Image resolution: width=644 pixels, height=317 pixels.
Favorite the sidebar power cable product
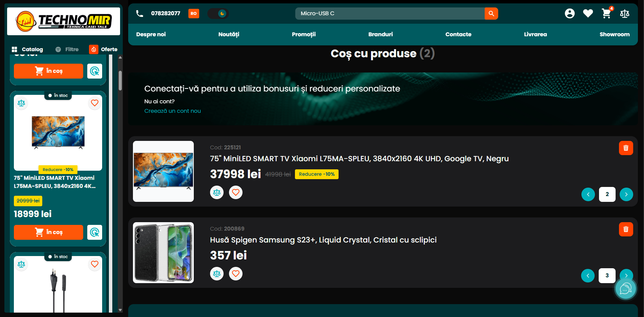tap(95, 264)
